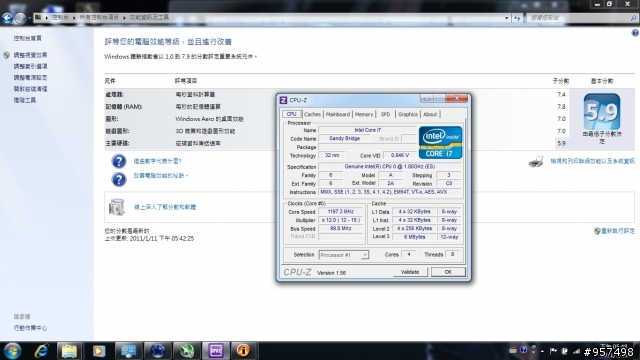Open adjust power settings sidebar link
This screenshot has width=640, height=360.
(x=30, y=78)
